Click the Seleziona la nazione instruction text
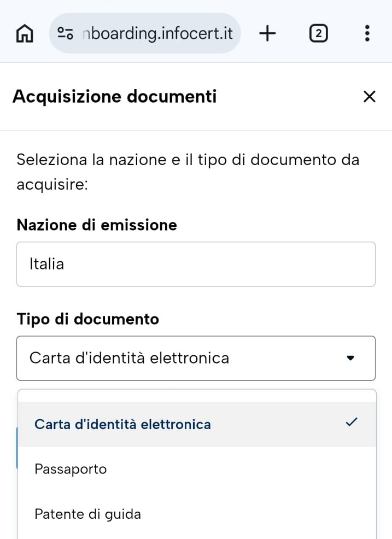The width and height of the screenshot is (392, 539). 188,172
